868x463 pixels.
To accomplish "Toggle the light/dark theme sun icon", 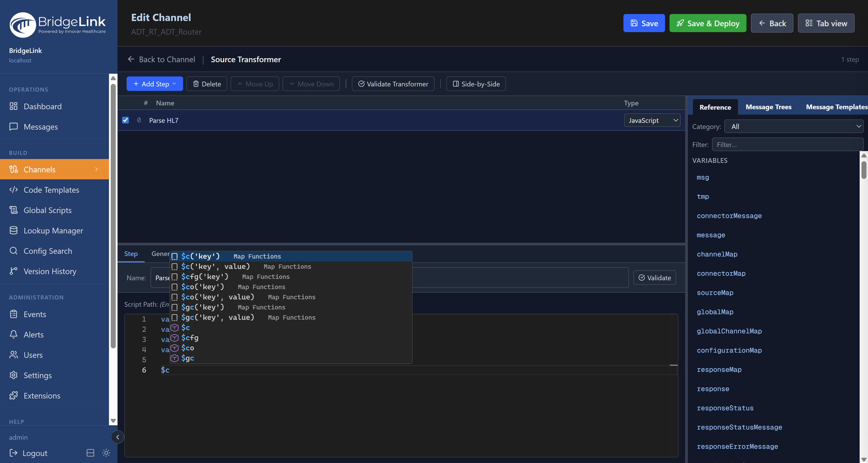I will tap(106, 453).
